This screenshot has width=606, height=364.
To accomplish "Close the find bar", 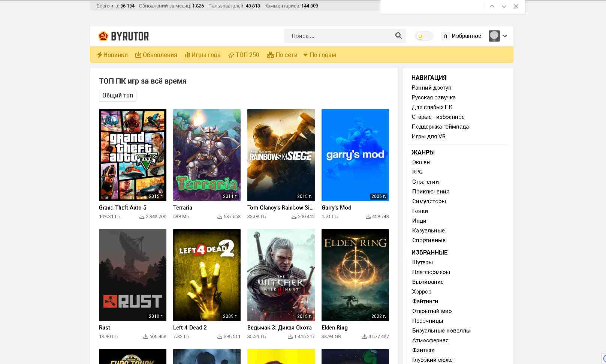I will 516,6.
